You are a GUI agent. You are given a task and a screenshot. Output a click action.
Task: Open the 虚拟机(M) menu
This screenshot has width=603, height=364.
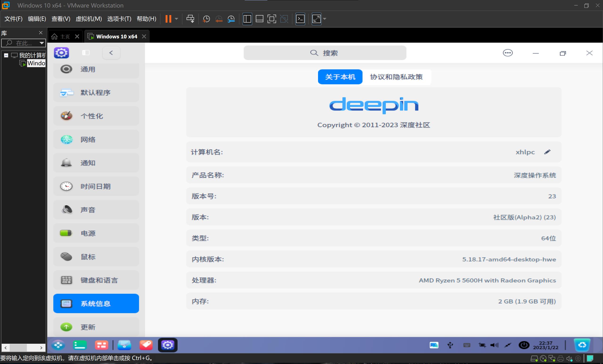(89, 19)
